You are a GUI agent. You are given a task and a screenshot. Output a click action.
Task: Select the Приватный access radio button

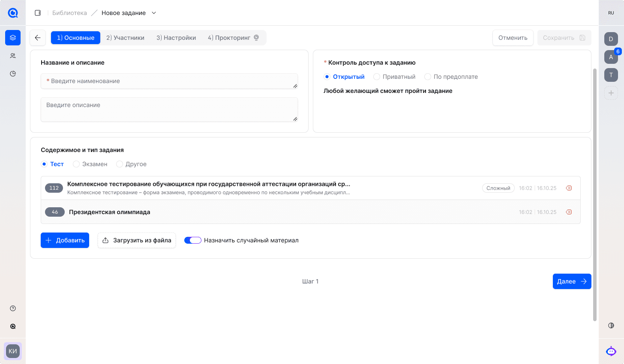(377, 77)
